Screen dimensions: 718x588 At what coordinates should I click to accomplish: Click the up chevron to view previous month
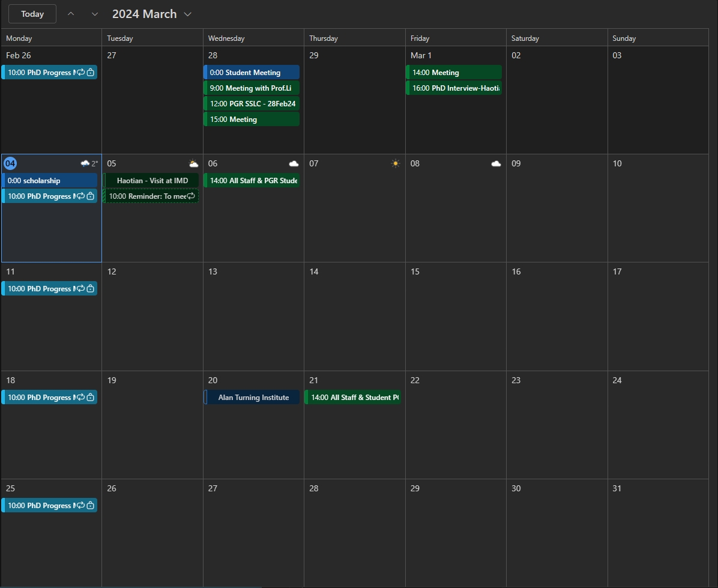pos(70,14)
